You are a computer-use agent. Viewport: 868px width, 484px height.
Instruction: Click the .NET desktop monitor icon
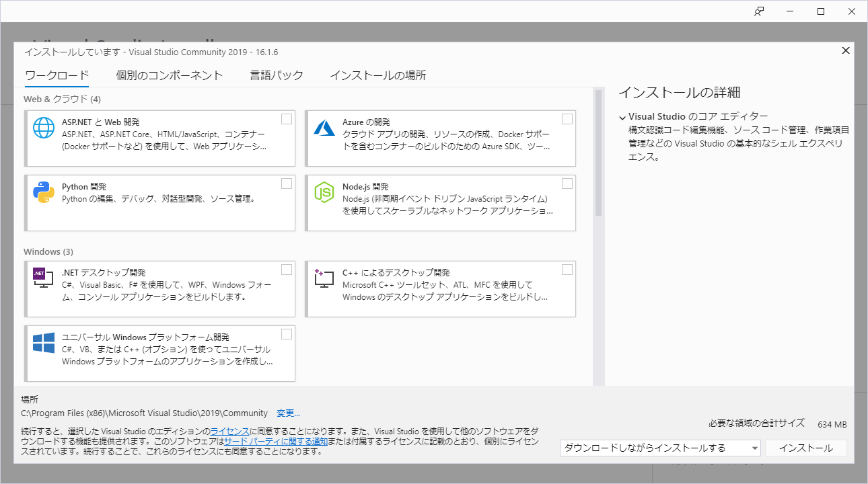pos(43,277)
